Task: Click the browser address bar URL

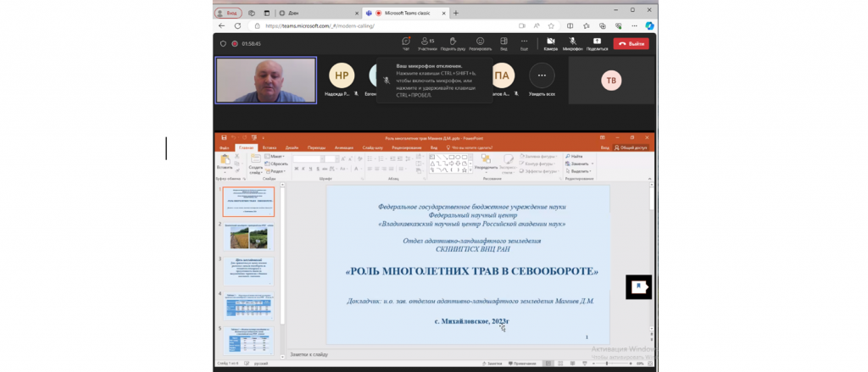Action: click(320, 26)
